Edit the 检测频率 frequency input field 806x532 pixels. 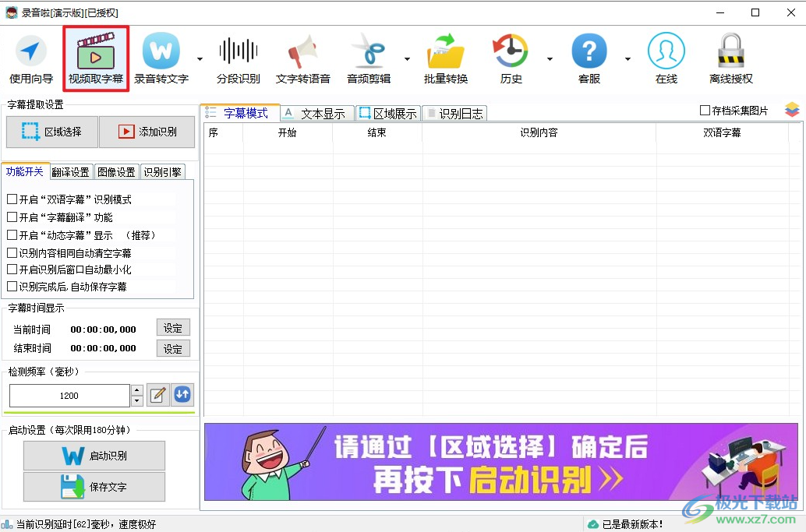70,396
